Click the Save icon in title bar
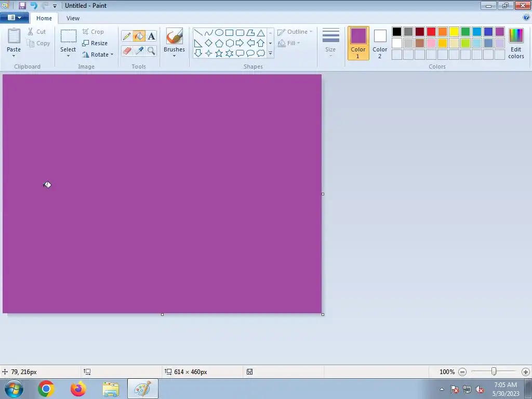 22,5
